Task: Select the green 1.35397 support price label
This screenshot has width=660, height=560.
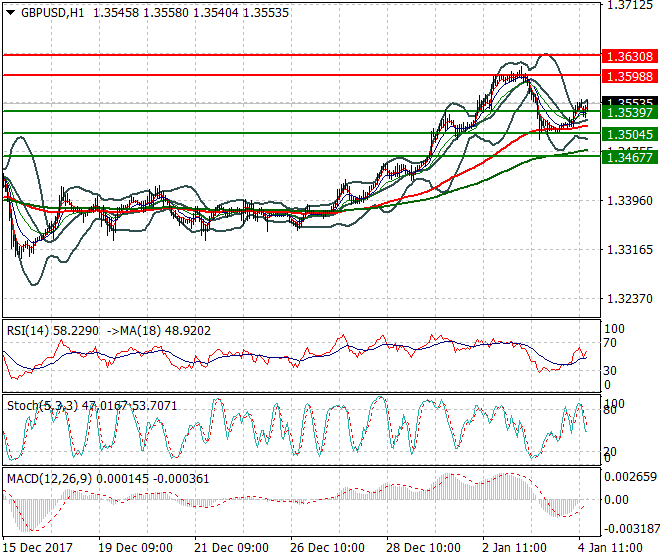Action: [630, 113]
